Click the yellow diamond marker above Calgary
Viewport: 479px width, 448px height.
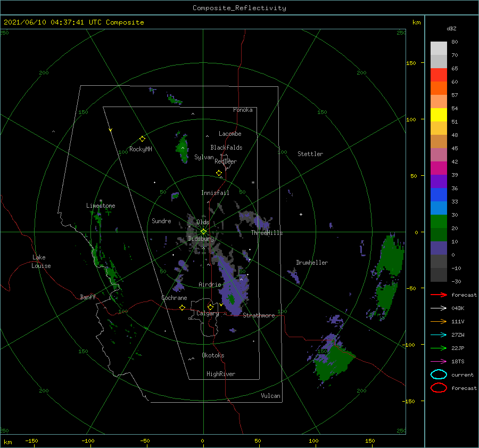click(210, 307)
